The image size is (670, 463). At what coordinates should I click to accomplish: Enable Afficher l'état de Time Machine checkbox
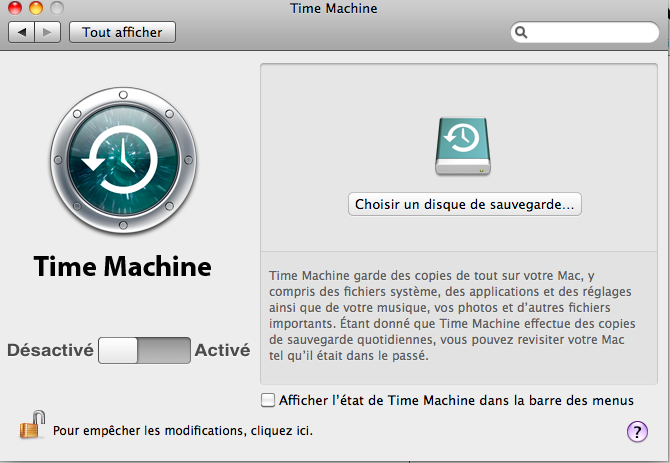[x=267, y=400]
